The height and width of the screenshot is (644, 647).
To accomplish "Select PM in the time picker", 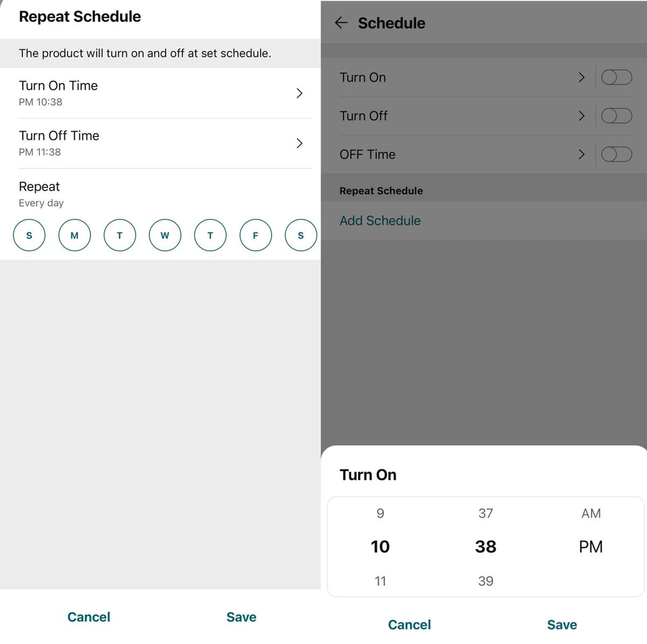I will 590,547.
